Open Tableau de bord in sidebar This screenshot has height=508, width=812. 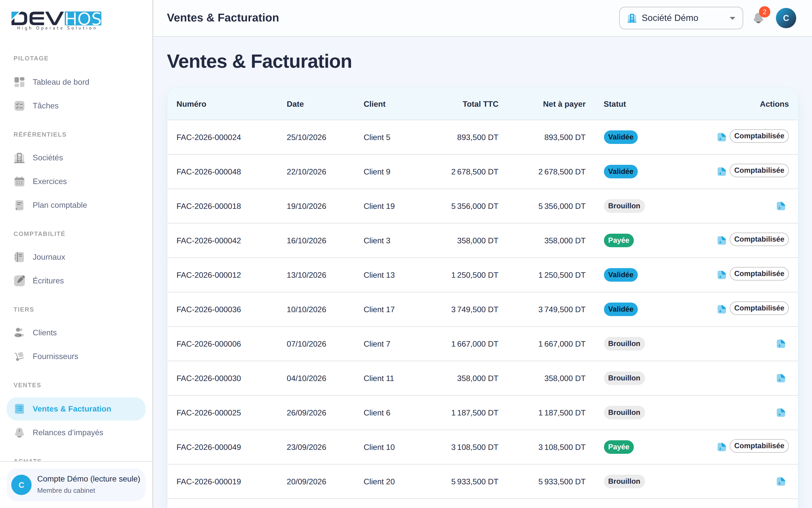tap(76, 82)
